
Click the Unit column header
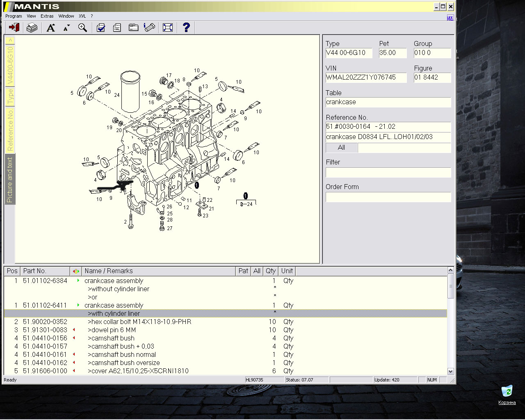pos(287,271)
